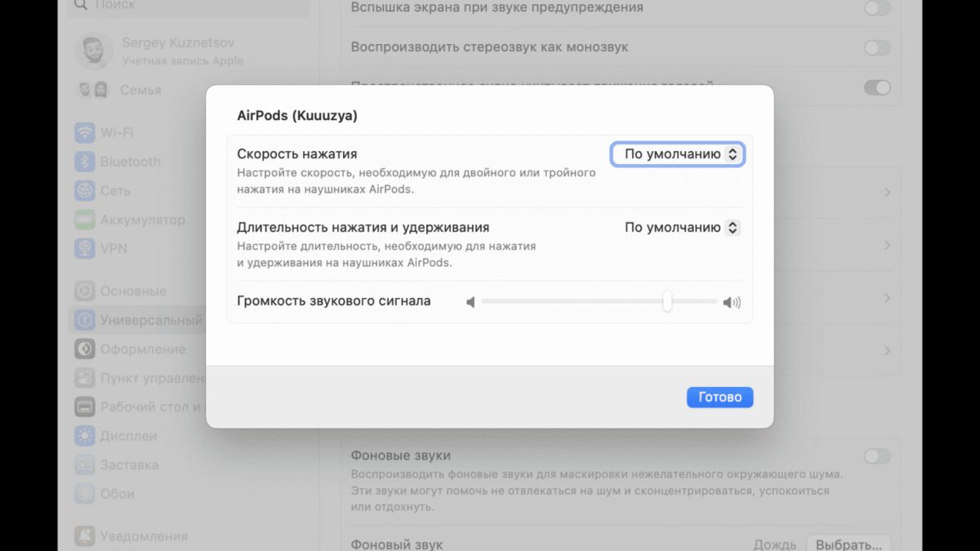Image resolution: width=980 pixels, height=551 pixels.
Task: Click the Готово button
Action: tap(719, 398)
